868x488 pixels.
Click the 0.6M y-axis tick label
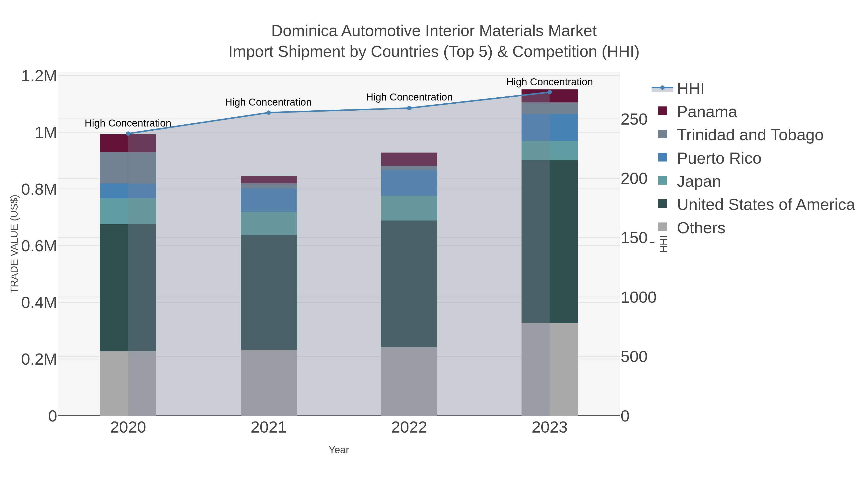pos(39,246)
